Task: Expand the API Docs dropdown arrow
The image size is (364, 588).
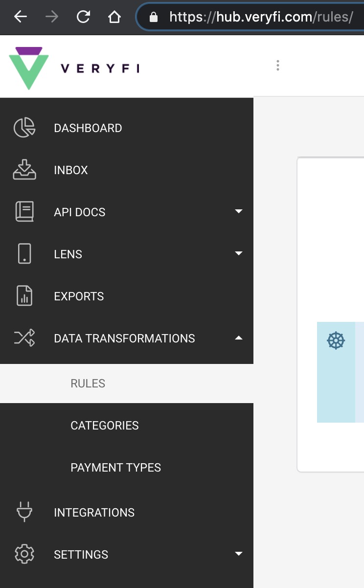Action: coord(239,211)
